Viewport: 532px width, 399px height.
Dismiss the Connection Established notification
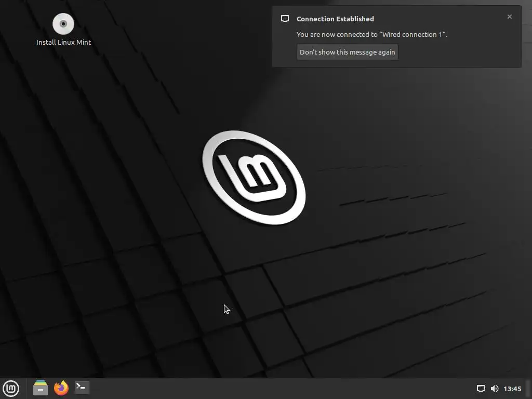(x=509, y=17)
